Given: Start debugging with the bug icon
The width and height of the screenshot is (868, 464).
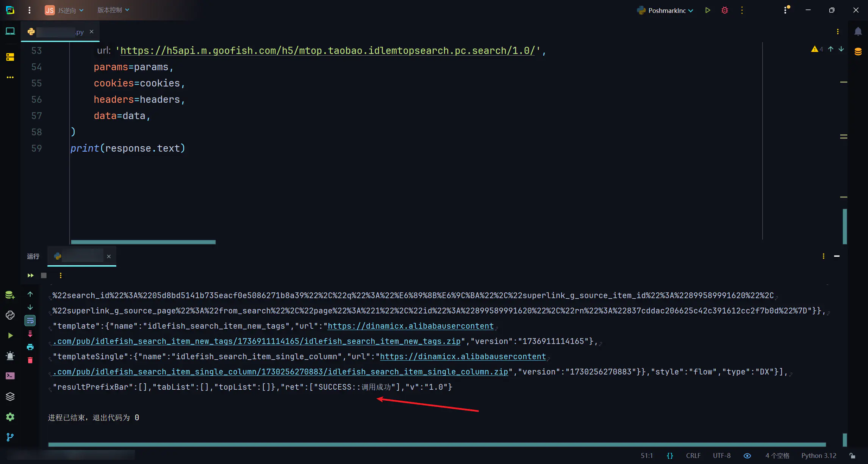Looking at the screenshot, I should click(724, 10).
